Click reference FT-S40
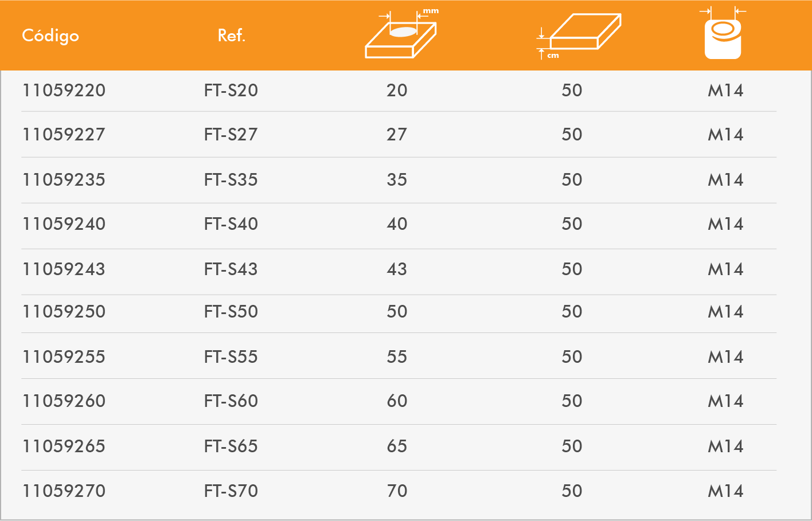Screen dimensions: 812x521 [231, 224]
